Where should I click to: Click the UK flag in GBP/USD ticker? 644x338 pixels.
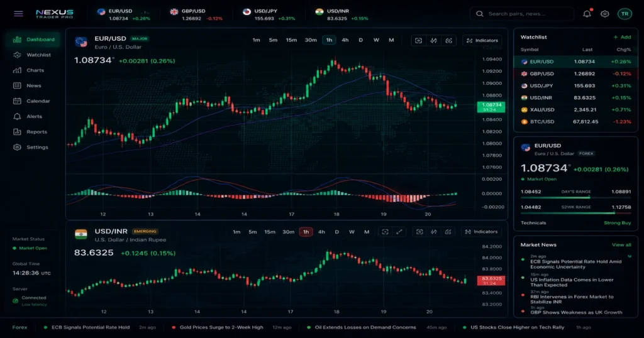click(174, 11)
